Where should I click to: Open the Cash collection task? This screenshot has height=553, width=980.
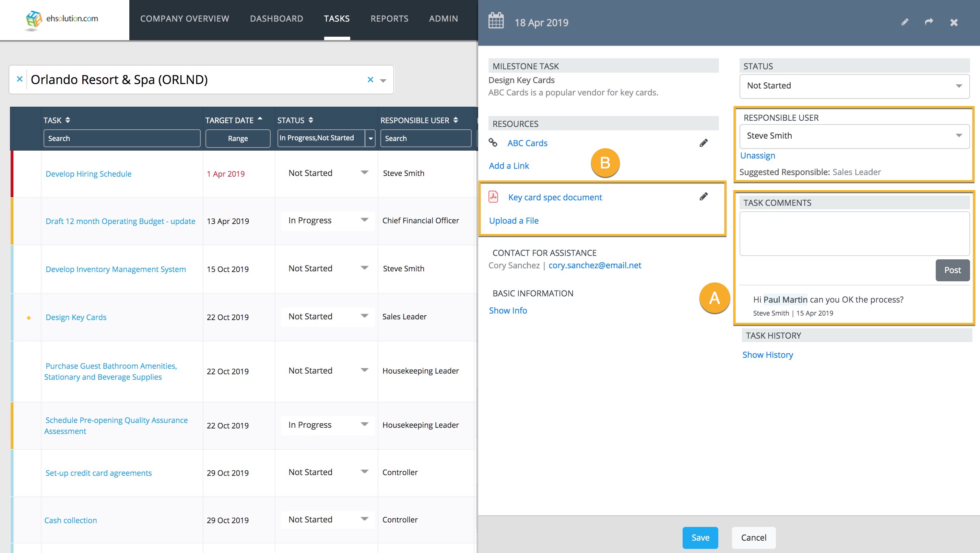pyautogui.click(x=70, y=520)
